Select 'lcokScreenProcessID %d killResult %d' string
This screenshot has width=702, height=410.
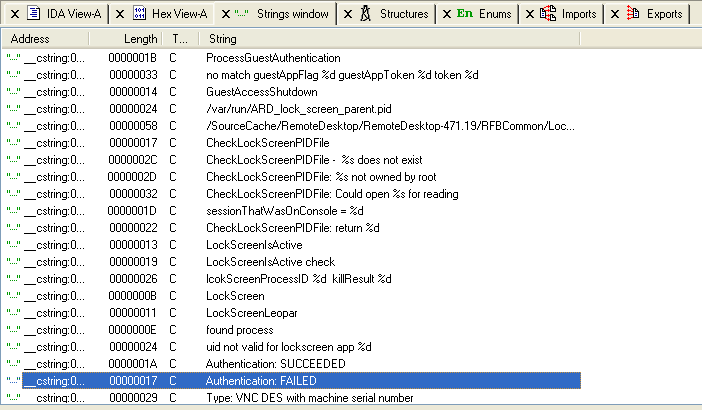coord(299,279)
